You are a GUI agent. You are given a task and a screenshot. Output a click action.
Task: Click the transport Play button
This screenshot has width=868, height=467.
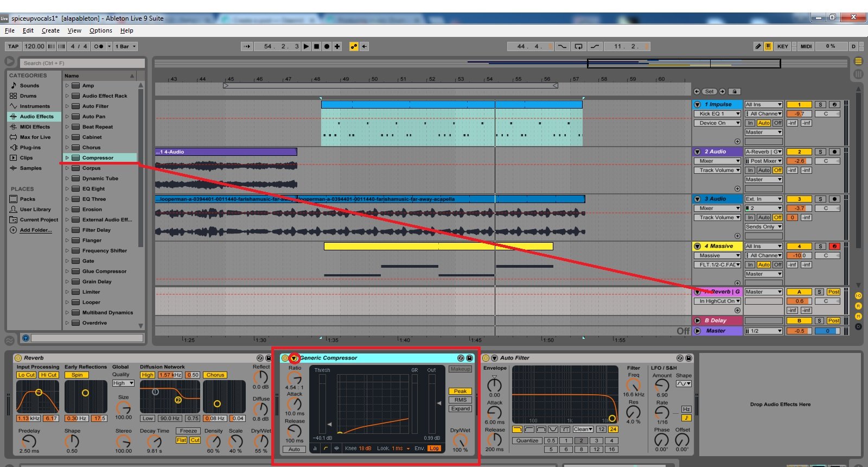(307, 47)
